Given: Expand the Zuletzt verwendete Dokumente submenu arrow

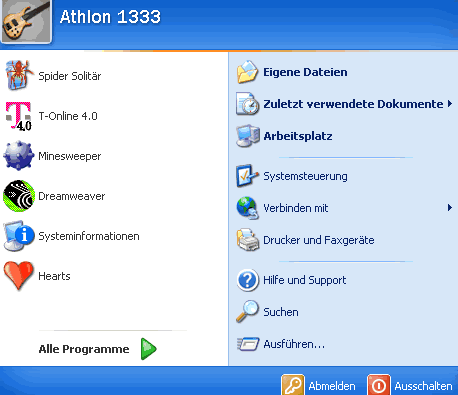Looking at the screenshot, I should pyautogui.click(x=450, y=104).
